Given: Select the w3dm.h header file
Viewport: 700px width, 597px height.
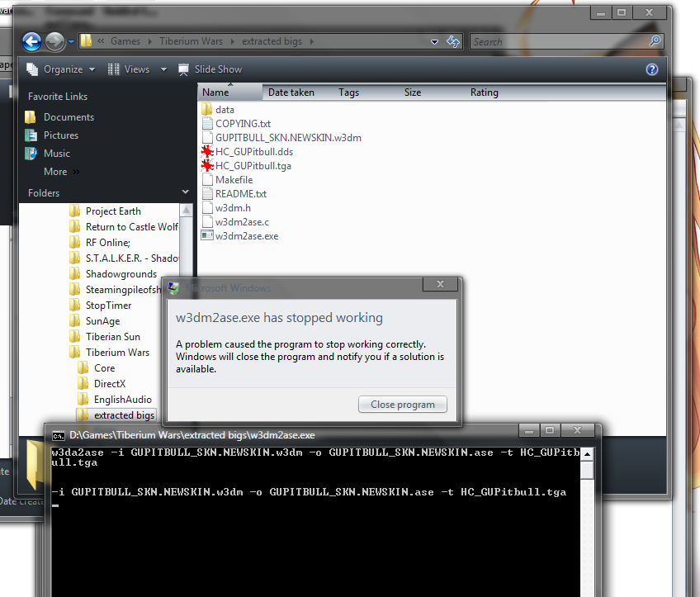Looking at the screenshot, I should pyautogui.click(x=226, y=208).
